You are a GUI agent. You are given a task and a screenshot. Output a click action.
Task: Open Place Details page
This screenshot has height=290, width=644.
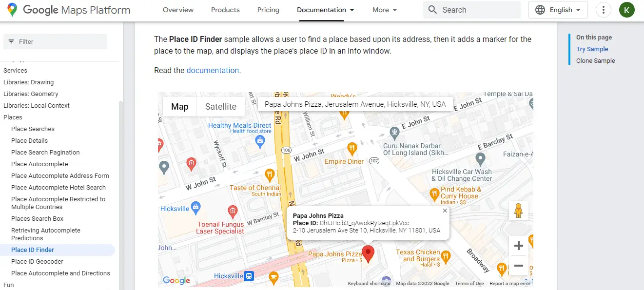click(29, 141)
